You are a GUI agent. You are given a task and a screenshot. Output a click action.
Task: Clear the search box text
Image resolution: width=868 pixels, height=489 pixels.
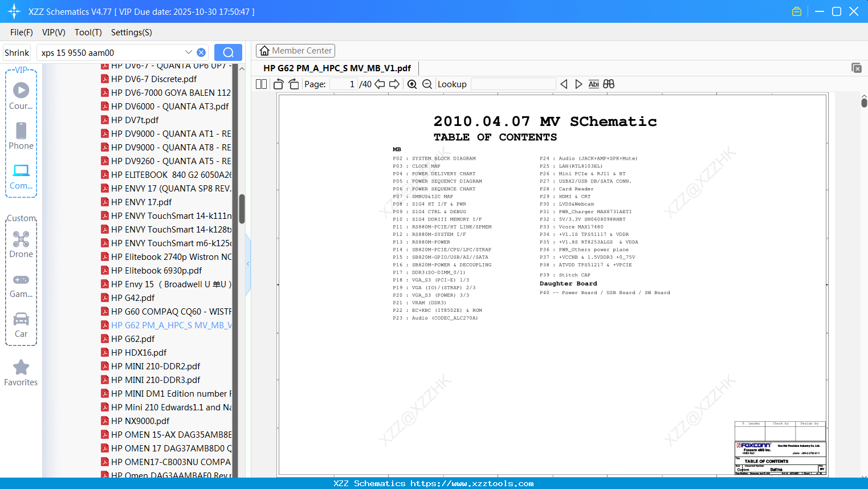tap(201, 52)
